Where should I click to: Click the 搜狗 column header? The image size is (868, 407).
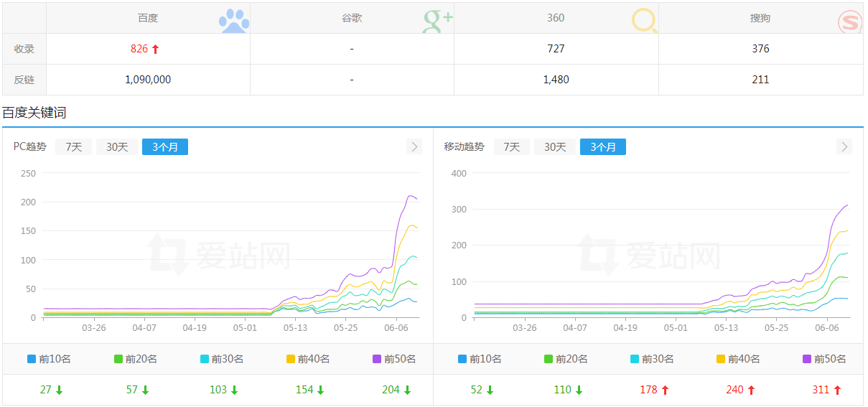point(760,18)
